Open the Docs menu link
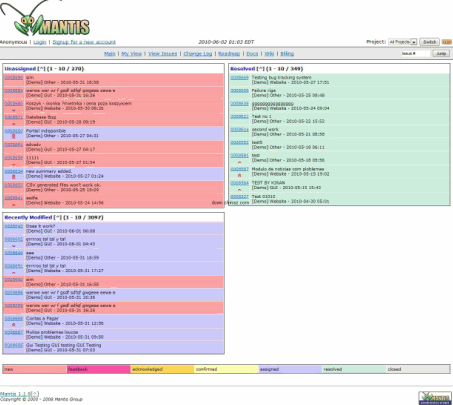Image resolution: width=453 pixels, height=405 pixels. click(252, 54)
